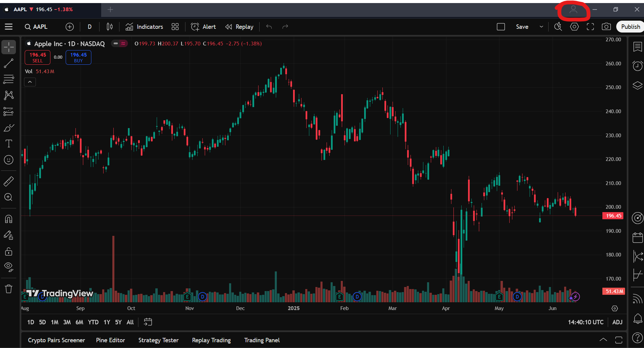Open the go to date calendar icon

148,322
